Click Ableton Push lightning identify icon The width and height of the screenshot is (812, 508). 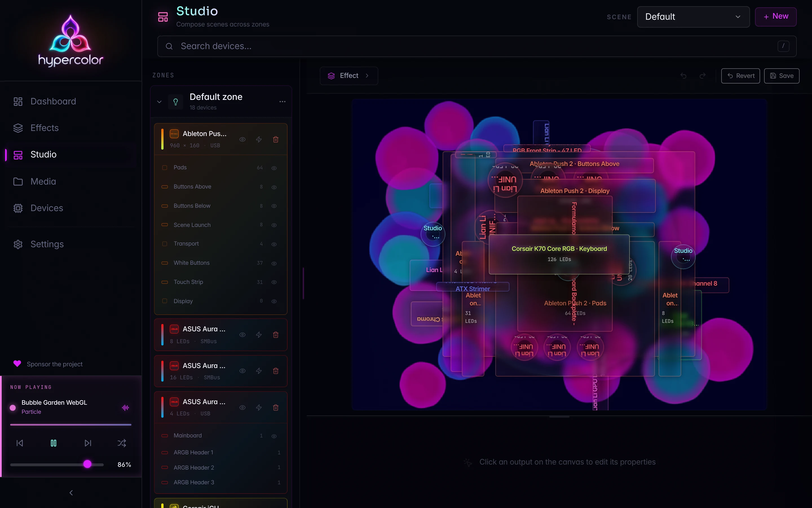click(259, 139)
